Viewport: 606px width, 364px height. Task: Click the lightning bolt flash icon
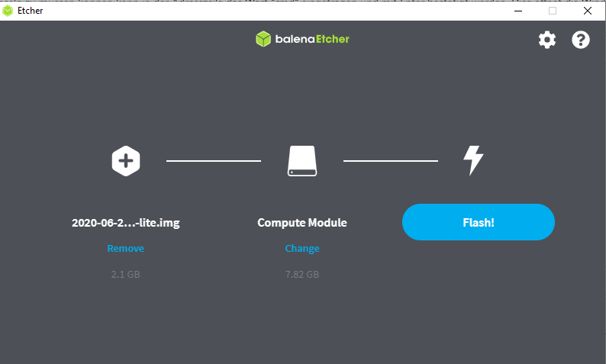tap(473, 160)
